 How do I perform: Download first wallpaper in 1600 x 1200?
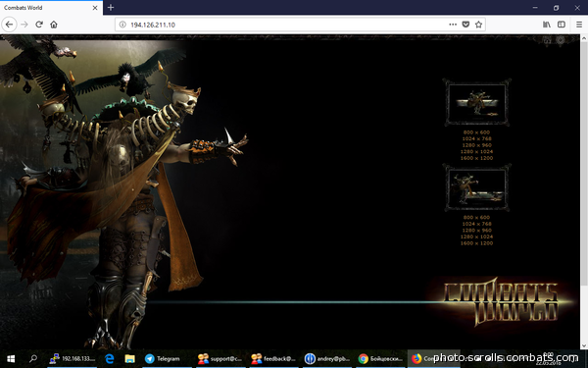(x=476, y=158)
